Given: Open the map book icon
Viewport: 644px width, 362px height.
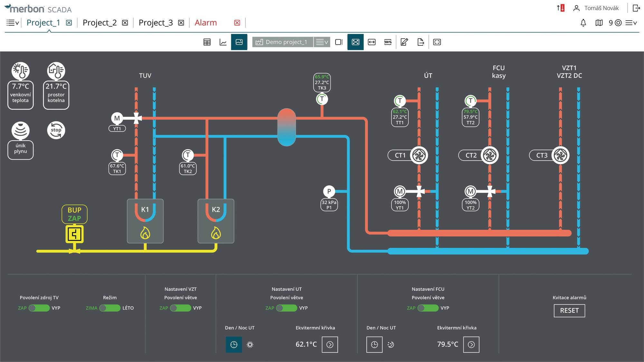Looking at the screenshot, I should (599, 23).
